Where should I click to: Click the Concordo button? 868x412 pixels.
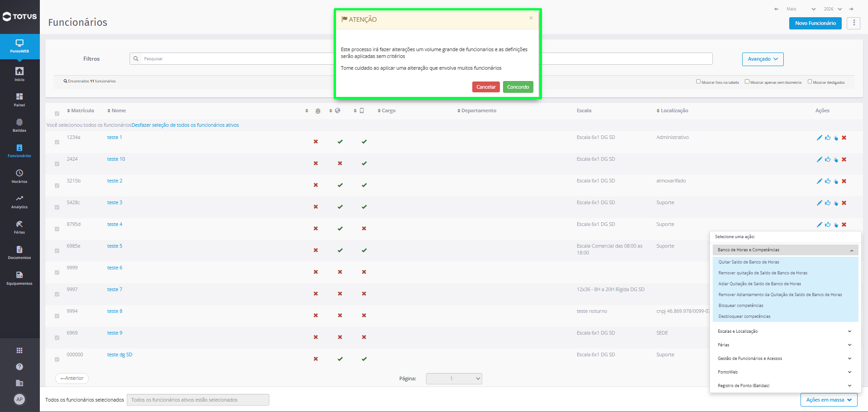coord(518,87)
